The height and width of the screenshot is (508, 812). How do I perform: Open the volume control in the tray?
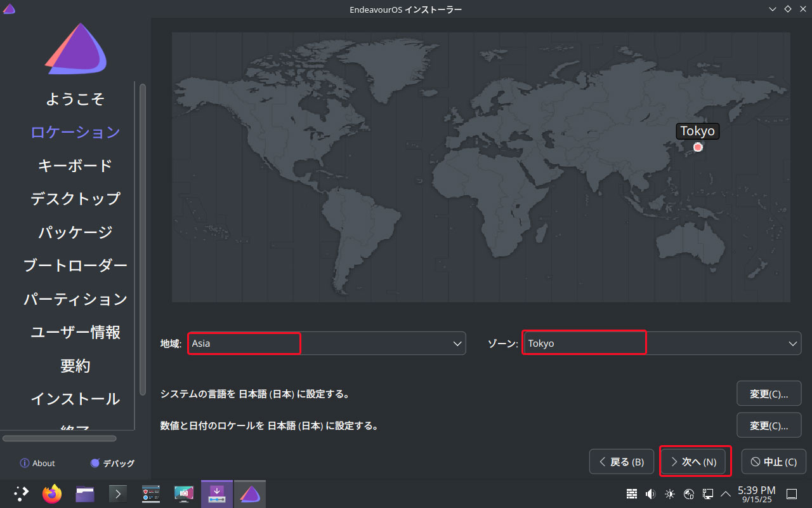(651, 494)
